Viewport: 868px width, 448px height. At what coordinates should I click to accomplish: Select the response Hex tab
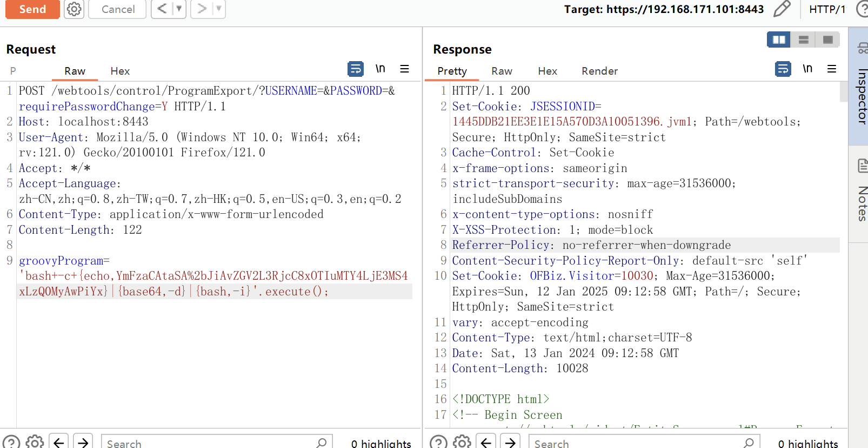tap(547, 71)
